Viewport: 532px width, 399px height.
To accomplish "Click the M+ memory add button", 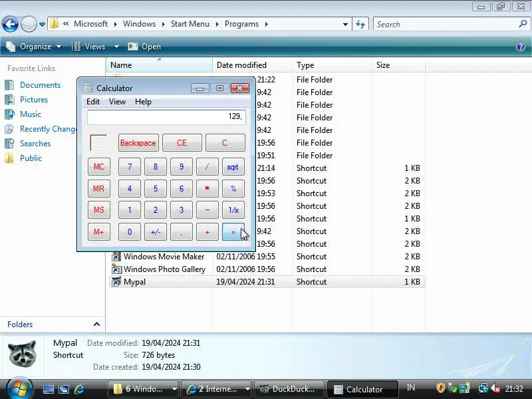I will pyautogui.click(x=98, y=231).
